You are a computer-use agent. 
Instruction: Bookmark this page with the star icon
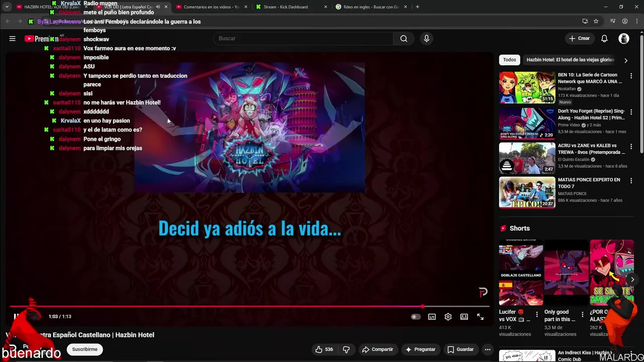tap(596, 21)
